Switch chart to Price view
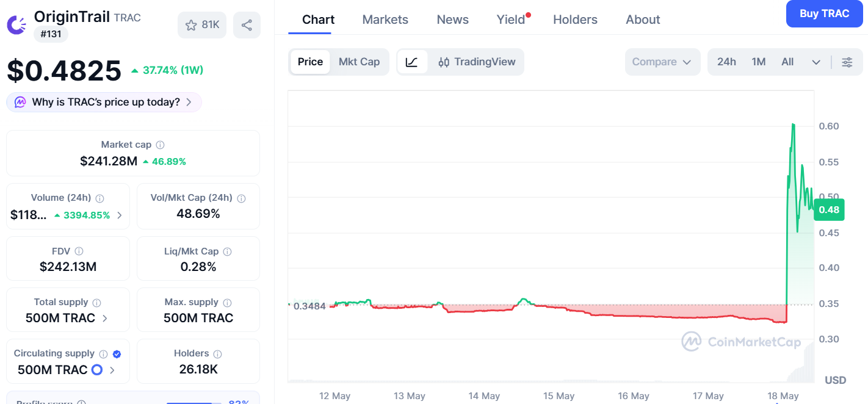Viewport: 868px width, 404px height. click(310, 62)
